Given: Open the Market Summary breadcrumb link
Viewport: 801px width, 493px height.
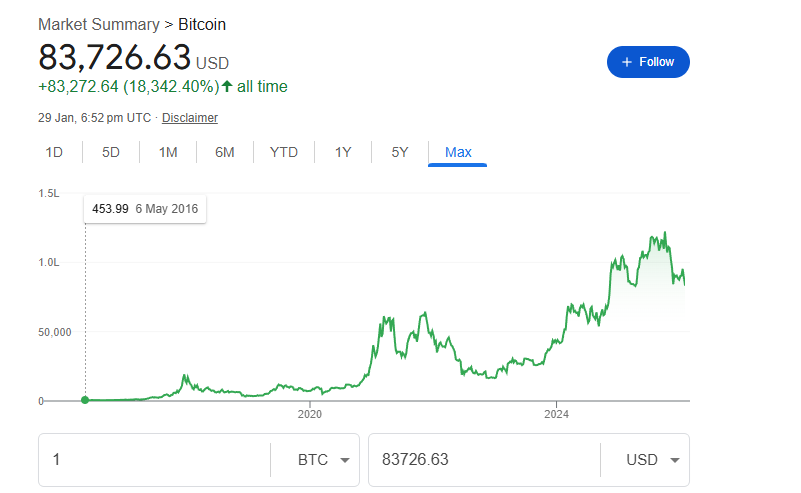Looking at the screenshot, I should (x=99, y=24).
